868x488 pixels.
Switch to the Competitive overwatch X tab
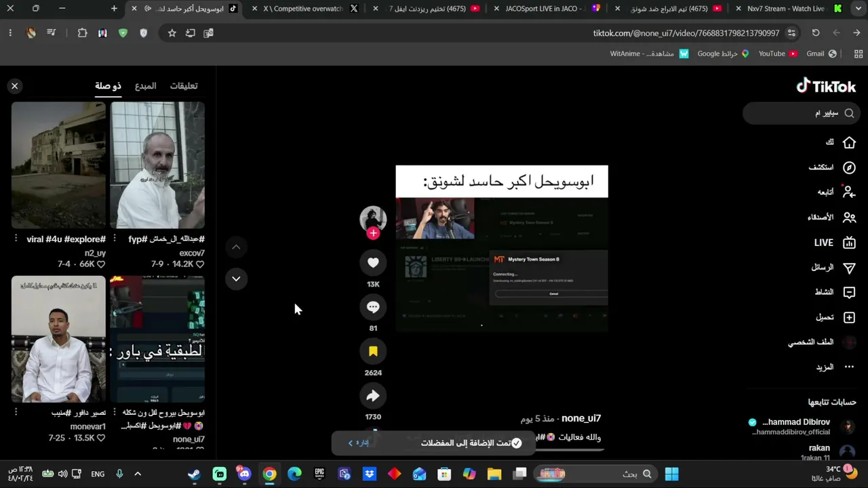coord(303,9)
